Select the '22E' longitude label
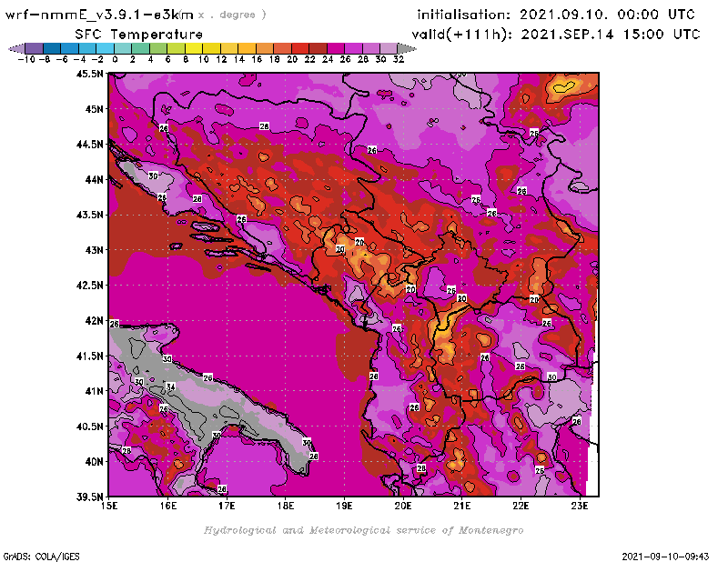This screenshot has height=562, width=728. (x=521, y=506)
